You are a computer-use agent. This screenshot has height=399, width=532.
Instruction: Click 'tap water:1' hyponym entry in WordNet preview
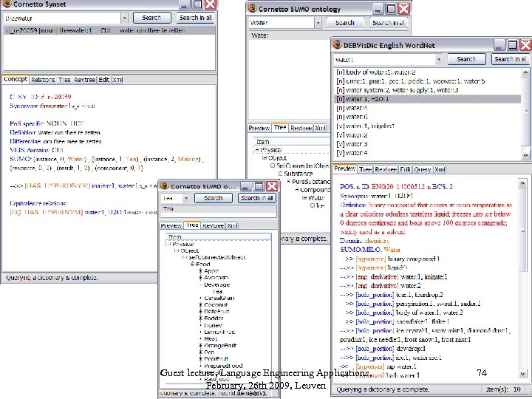(x=401, y=366)
